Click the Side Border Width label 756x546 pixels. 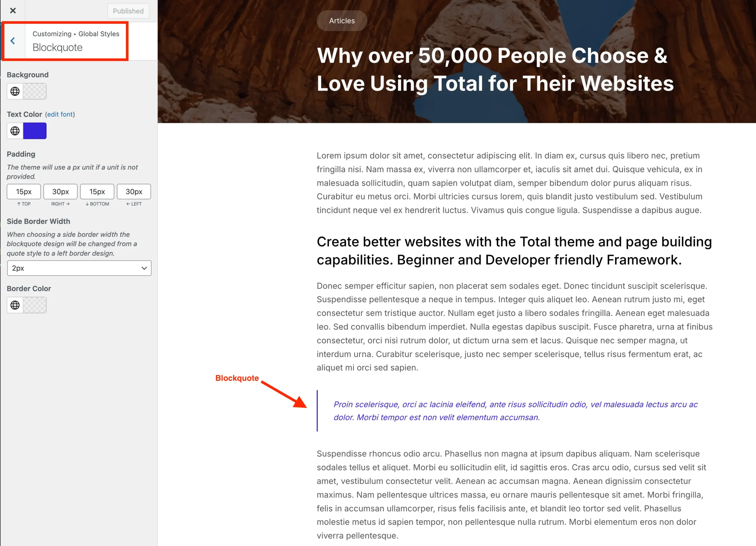click(39, 221)
